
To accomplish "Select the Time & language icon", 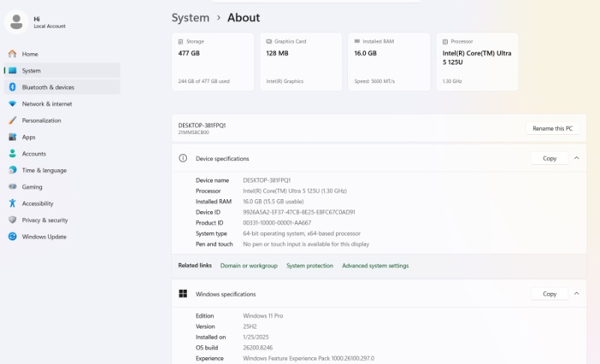I will 12,170.
